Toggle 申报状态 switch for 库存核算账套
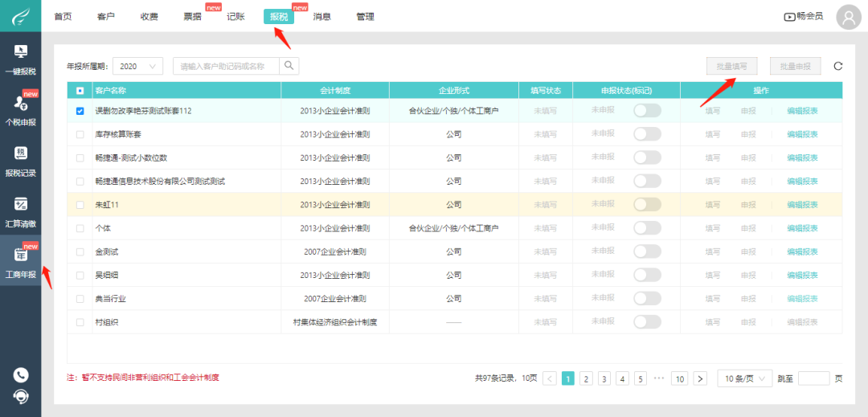 647,134
